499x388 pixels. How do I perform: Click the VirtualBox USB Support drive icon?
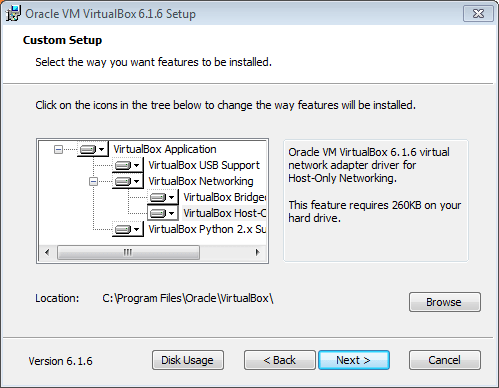coord(123,165)
